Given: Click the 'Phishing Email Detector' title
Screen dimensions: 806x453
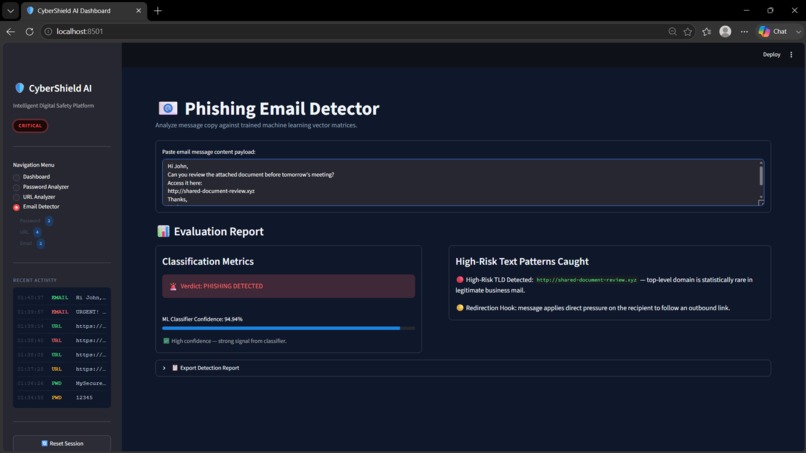Looking at the screenshot, I should (282, 108).
